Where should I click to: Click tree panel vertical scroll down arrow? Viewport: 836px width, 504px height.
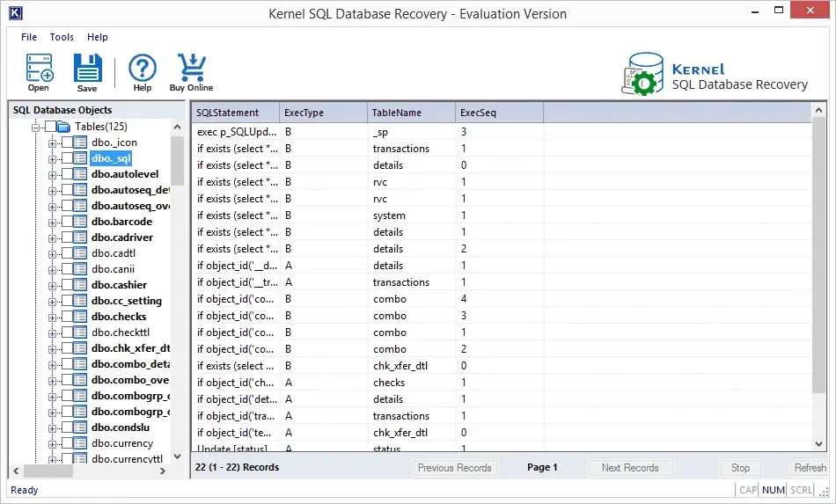178,457
